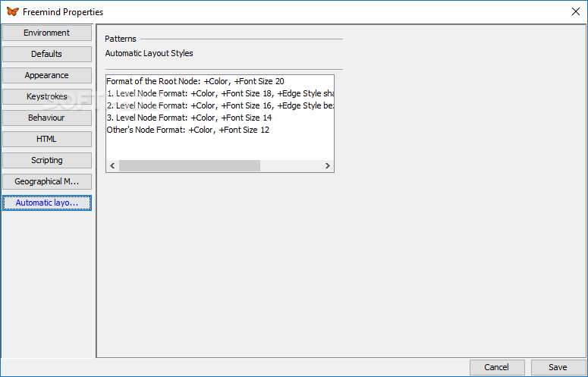Select the Other's Node Format row

[x=220, y=130]
